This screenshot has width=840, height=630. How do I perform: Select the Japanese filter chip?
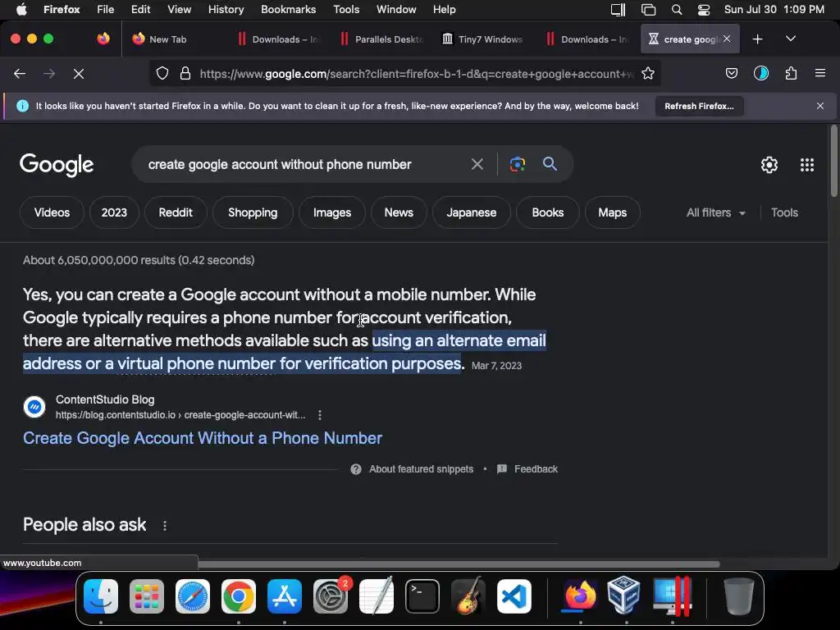(472, 212)
